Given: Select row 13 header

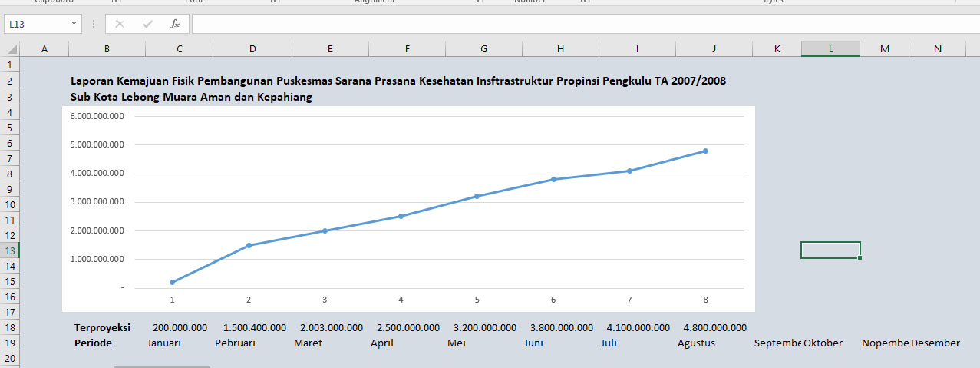Looking at the screenshot, I should [9, 250].
